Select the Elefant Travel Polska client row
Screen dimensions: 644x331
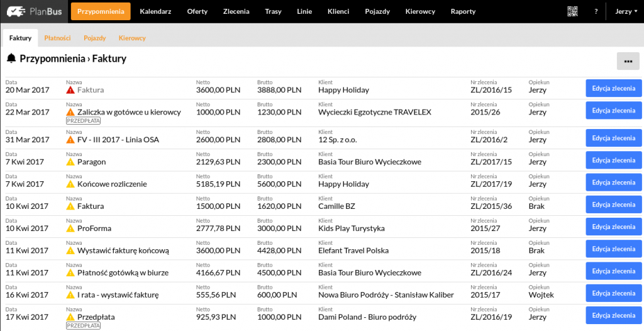point(353,250)
